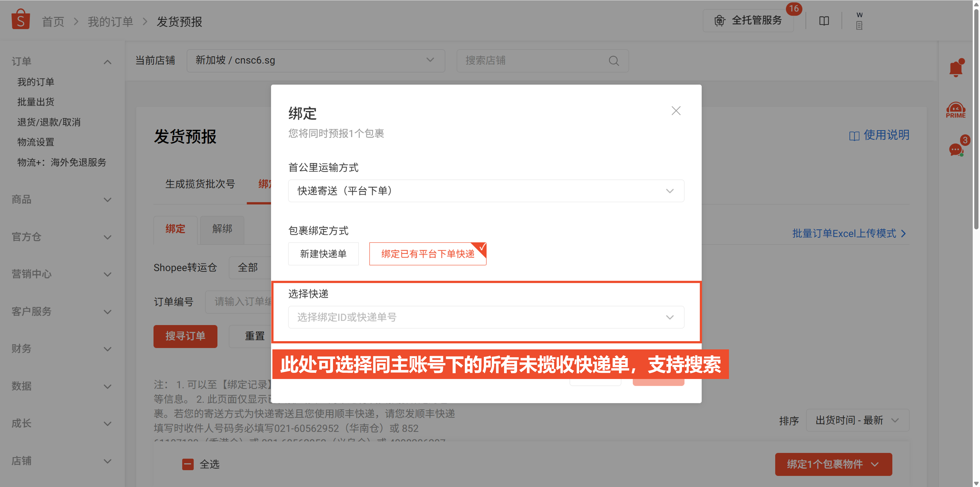
Task: Expand the 官方仓 sidebar section
Action: (108, 237)
